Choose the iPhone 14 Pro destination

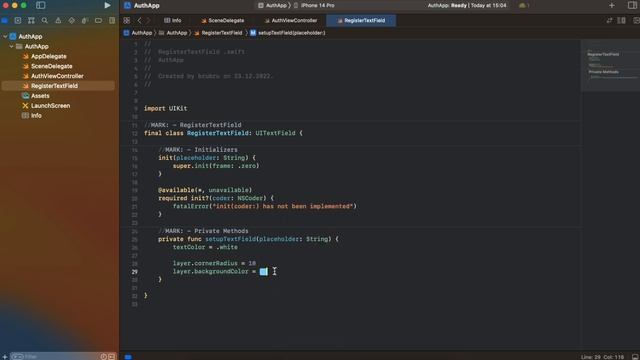click(314, 5)
